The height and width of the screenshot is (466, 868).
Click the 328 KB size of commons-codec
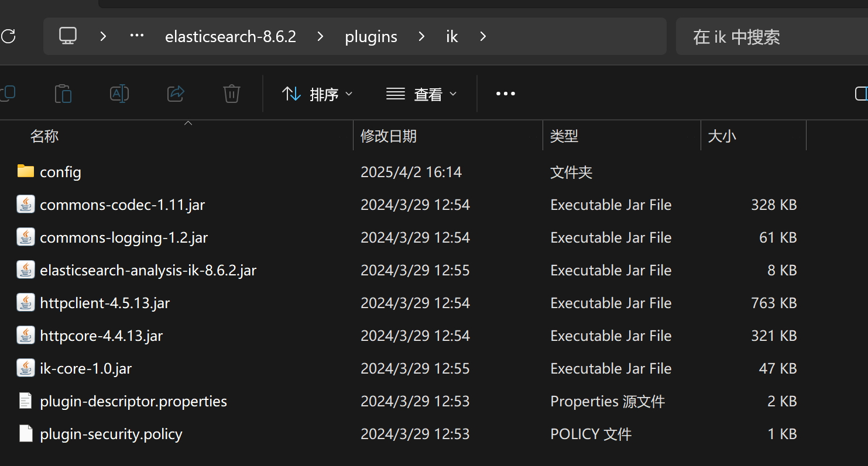(774, 205)
